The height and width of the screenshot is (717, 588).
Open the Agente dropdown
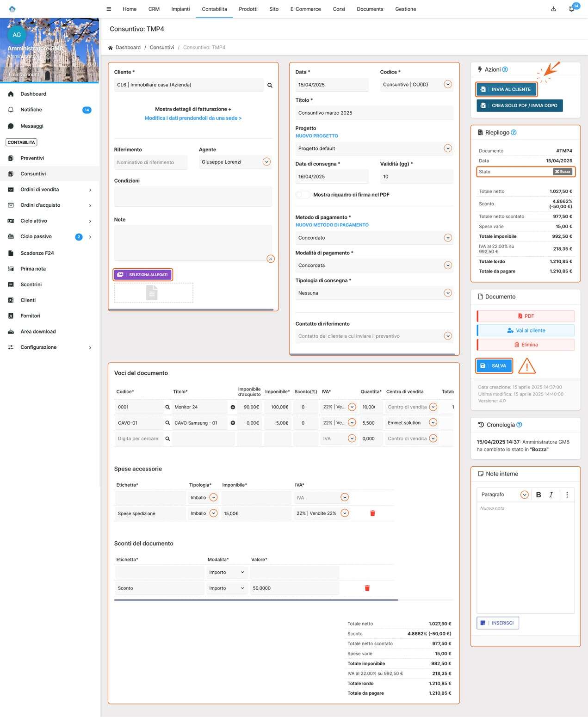click(x=266, y=162)
